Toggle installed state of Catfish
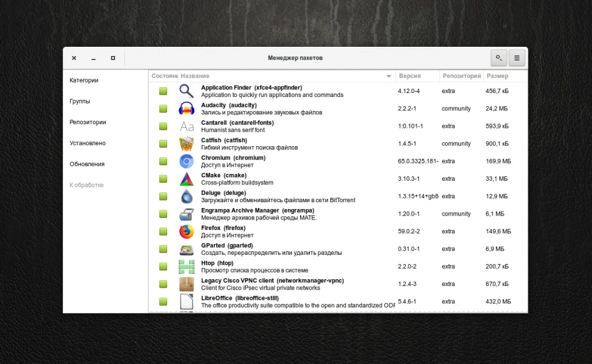This screenshot has width=592, height=364. [163, 144]
